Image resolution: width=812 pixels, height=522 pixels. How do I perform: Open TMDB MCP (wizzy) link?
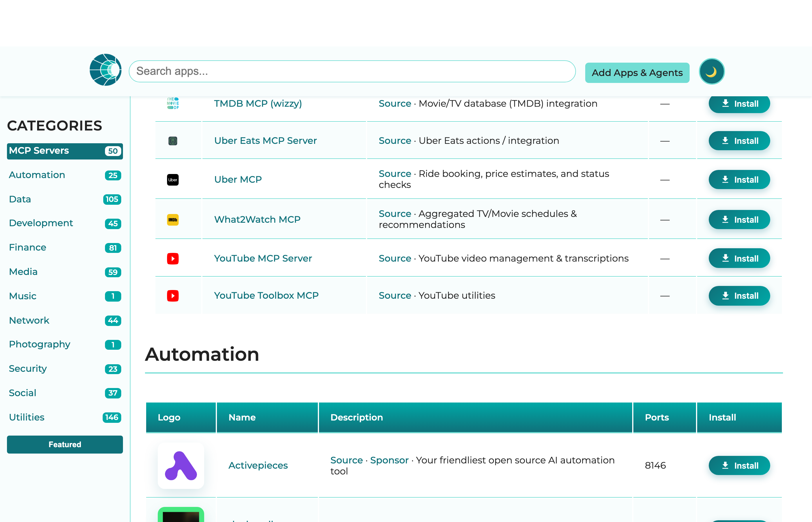pyautogui.click(x=258, y=104)
